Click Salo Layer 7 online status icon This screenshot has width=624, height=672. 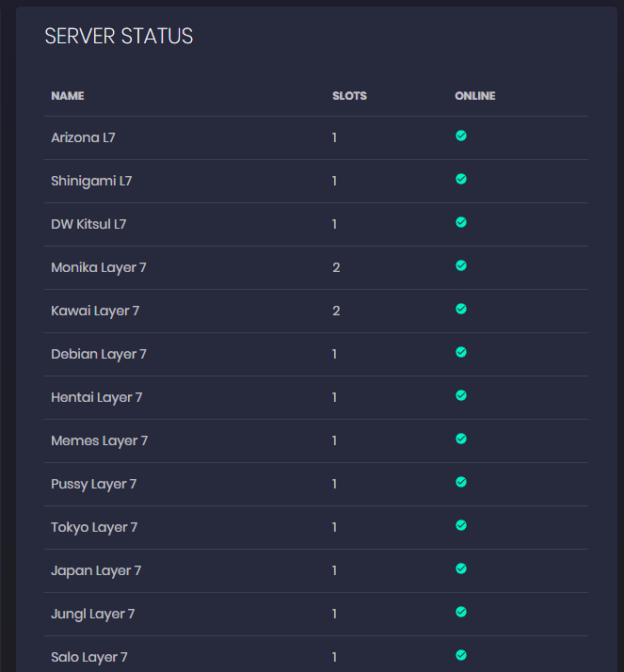[461, 655]
